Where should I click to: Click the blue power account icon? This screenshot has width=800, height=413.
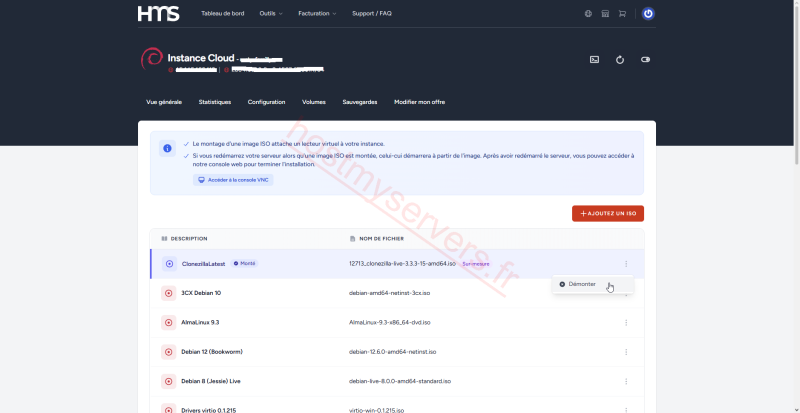648,14
